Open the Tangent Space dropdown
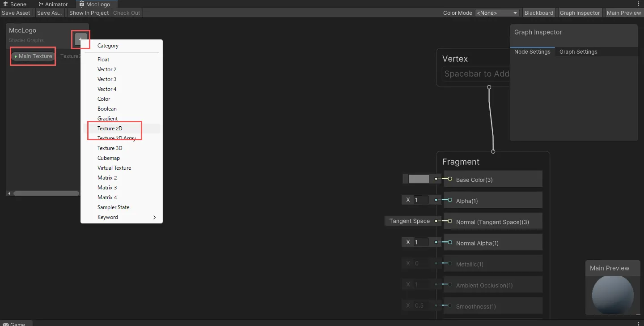 pos(409,221)
